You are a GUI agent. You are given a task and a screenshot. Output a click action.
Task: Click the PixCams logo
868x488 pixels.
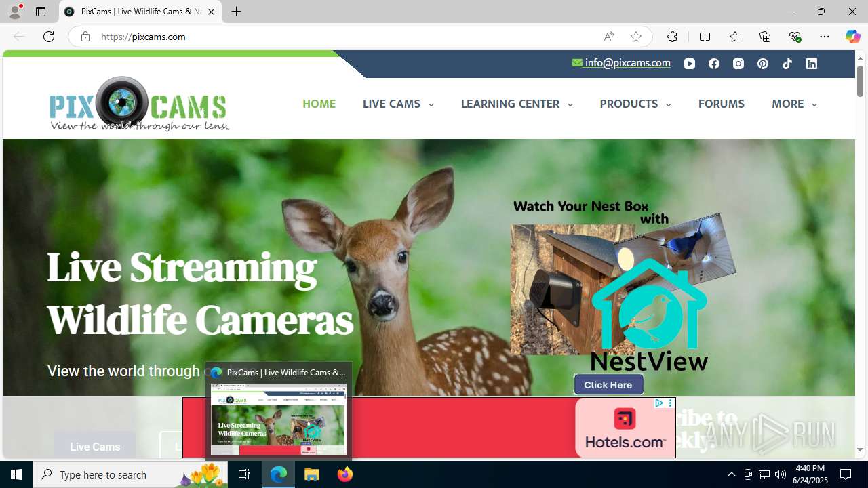[x=139, y=104]
